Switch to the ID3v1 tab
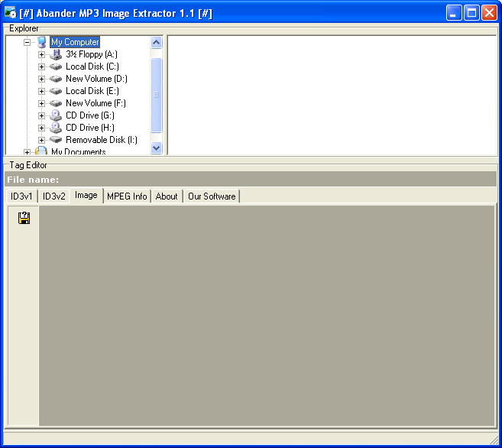Viewport: 502px width, 448px height. [21, 196]
